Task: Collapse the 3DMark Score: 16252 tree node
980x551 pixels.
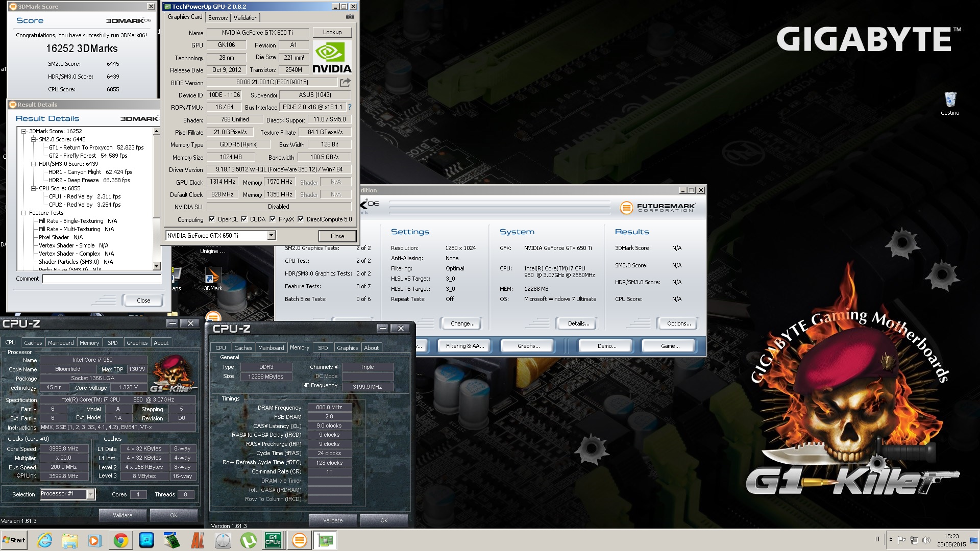Action: (x=23, y=131)
